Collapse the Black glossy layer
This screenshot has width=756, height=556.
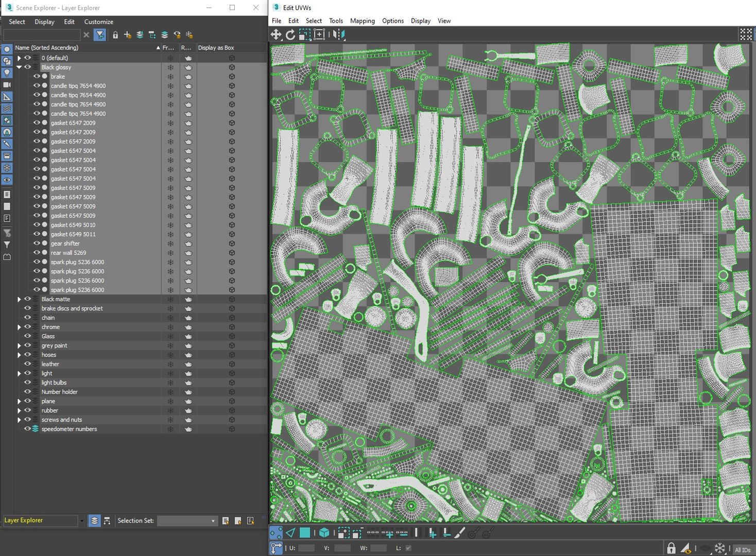pyautogui.click(x=19, y=67)
